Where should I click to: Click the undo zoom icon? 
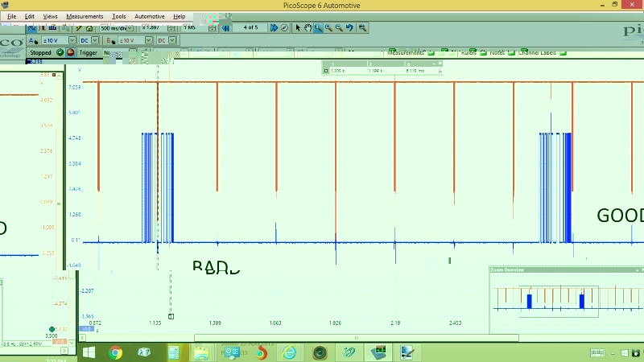349,28
